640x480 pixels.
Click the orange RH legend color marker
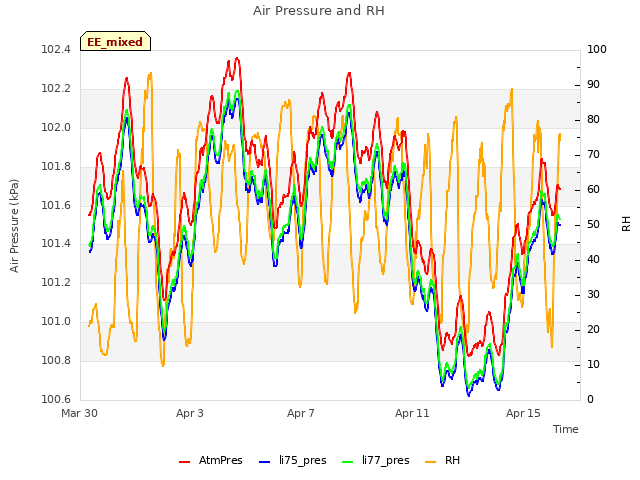point(431,461)
